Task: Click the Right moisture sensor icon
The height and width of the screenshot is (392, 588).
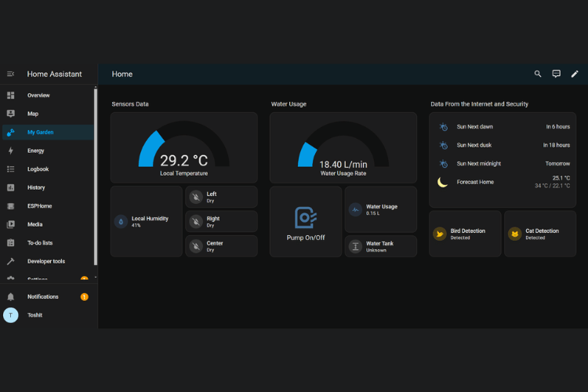Action: (196, 222)
